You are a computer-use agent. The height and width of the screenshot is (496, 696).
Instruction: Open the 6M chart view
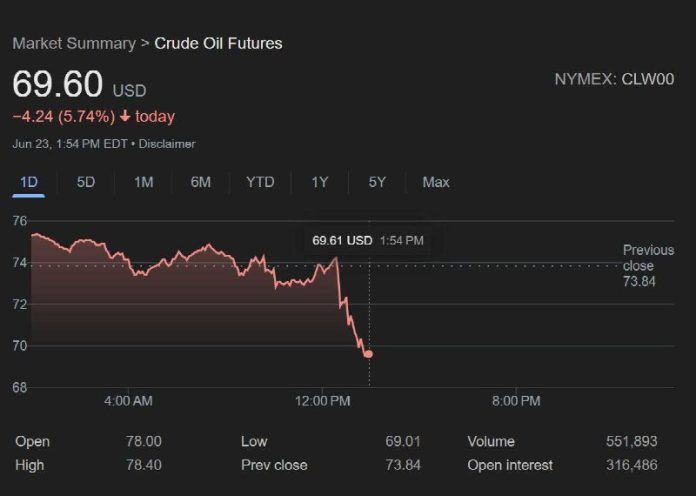[x=201, y=182]
